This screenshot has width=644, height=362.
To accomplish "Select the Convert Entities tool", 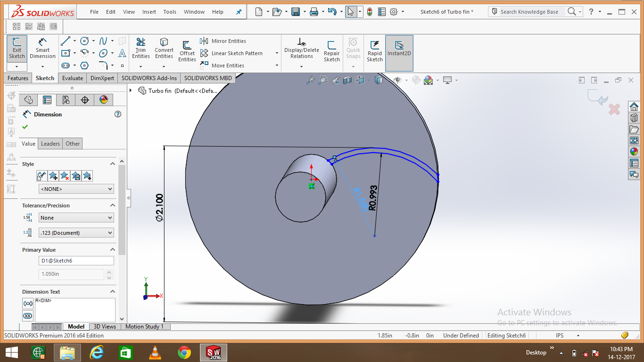I will [x=164, y=49].
